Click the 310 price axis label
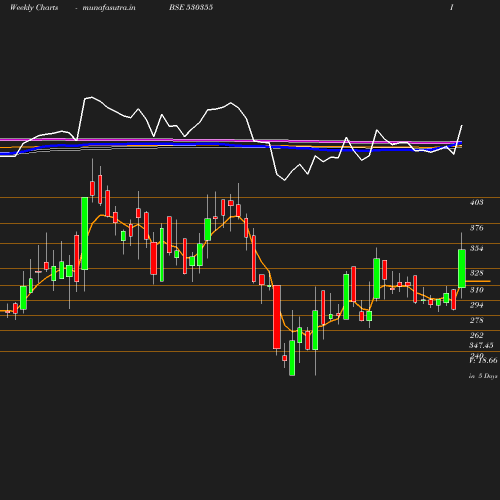Screen dimensions: 500x500 (476, 290)
